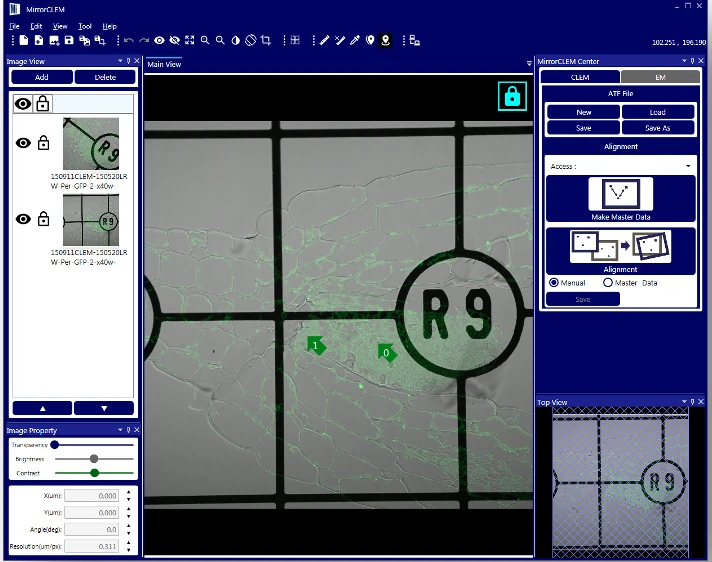The width and height of the screenshot is (712, 562).
Task: Click green marker 1 in Main View
Action: point(316,345)
